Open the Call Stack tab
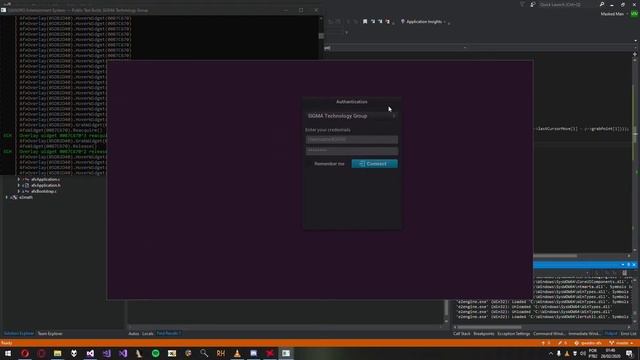The image size is (640, 360). [x=462, y=333]
